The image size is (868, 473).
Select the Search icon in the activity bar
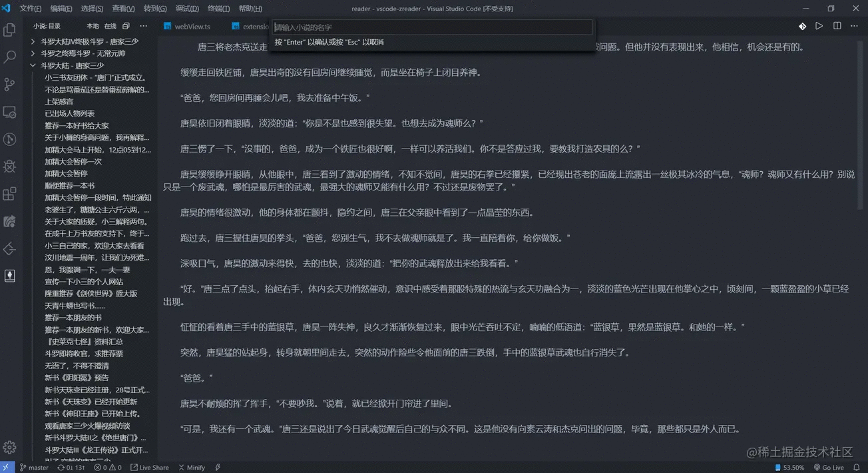9,57
